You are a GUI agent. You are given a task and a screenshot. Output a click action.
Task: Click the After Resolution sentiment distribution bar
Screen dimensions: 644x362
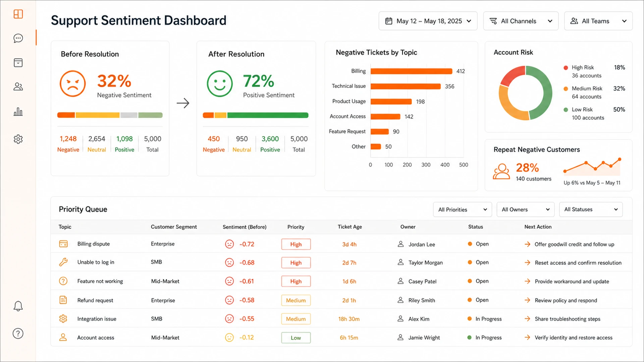click(x=255, y=115)
